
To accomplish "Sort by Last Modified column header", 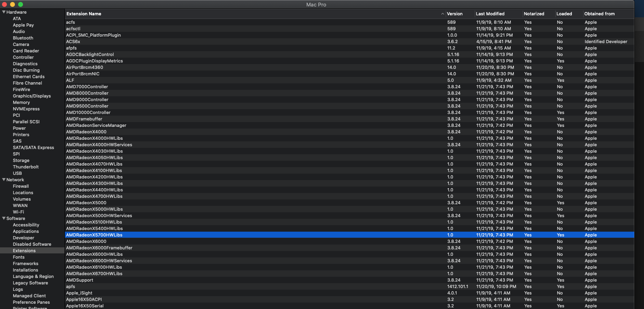I will pos(490,14).
